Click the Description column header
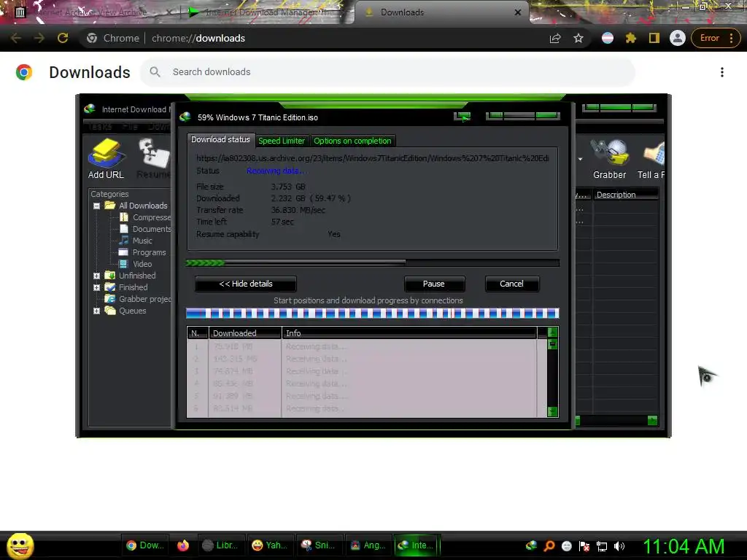 [626, 195]
